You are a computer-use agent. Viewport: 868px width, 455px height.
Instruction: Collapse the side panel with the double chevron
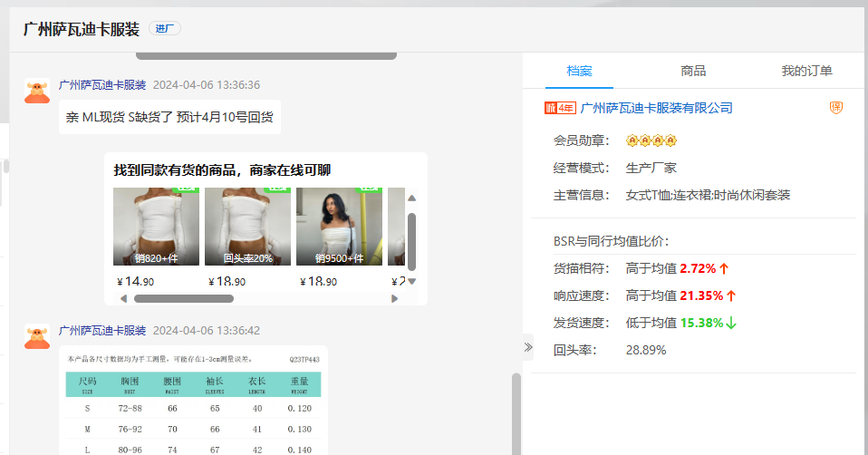coord(528,347)
